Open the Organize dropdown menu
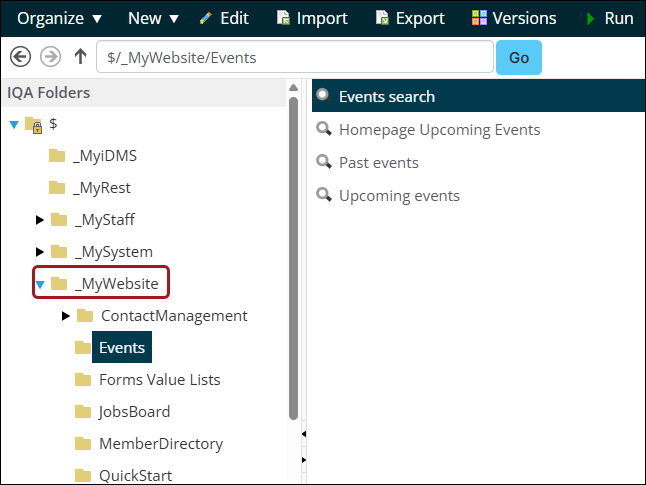646x485 pixels. pos(60,18)
